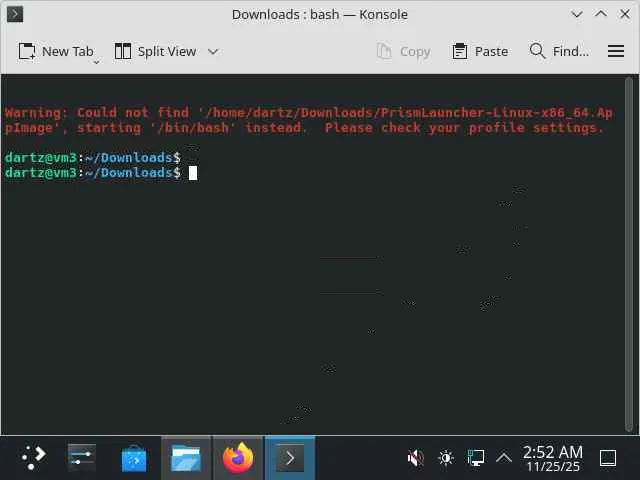Expand the New Tab profile dropdown arrow
This screenshot has height=480, width=640.
point(97,62)
